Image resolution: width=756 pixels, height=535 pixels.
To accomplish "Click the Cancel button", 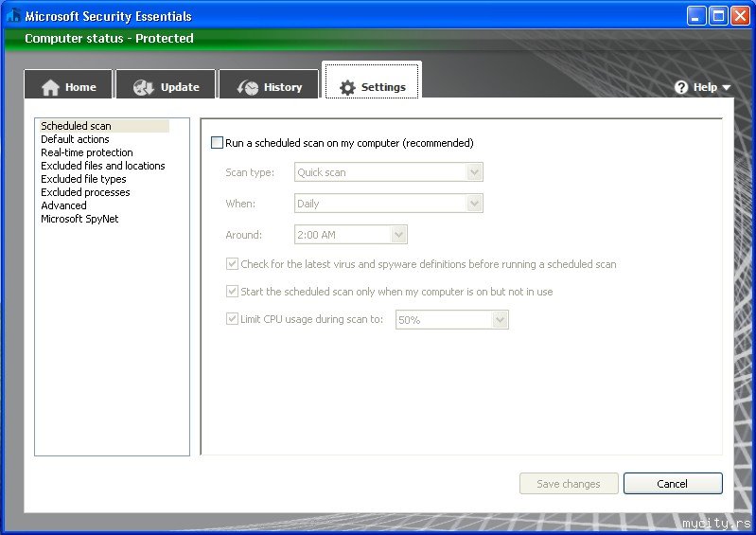I will [673, 483].
